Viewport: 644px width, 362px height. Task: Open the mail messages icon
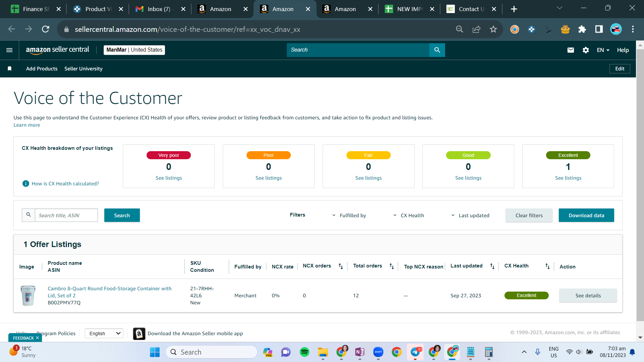(x=571, y=50)
